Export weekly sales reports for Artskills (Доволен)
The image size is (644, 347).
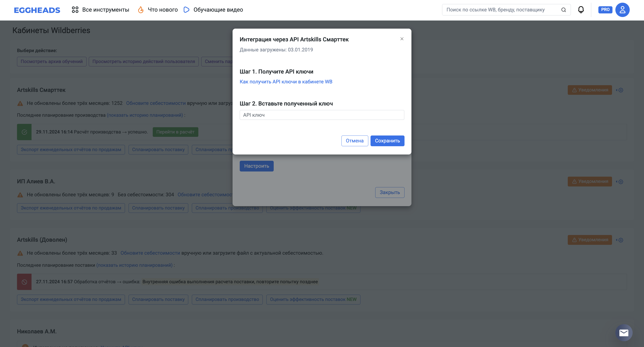click(x=71, y=300)
